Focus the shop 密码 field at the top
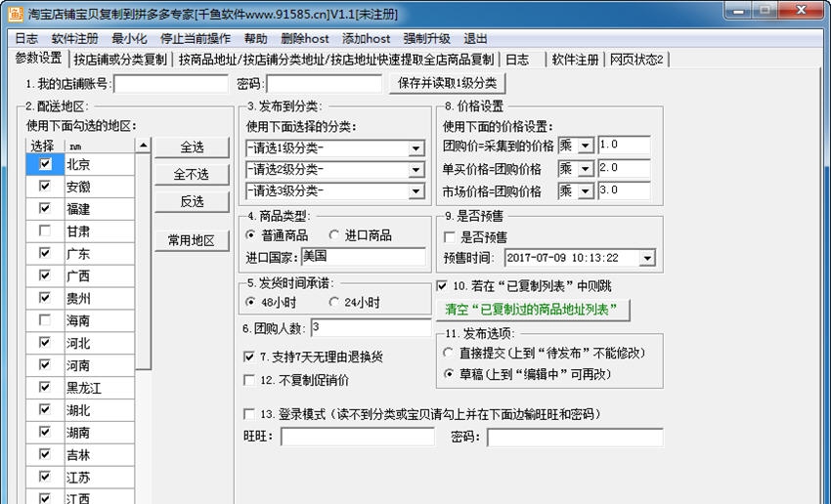 point(324,84)
